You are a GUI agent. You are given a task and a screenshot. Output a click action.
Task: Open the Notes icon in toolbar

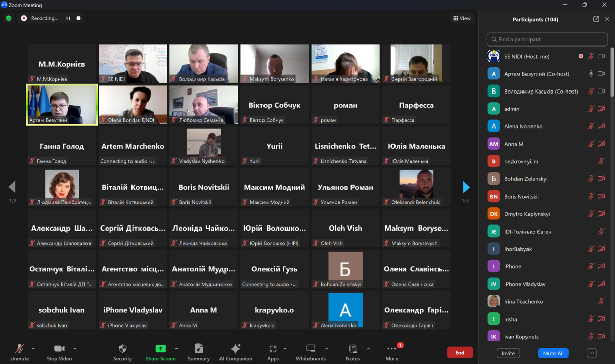tap(353, 349)
